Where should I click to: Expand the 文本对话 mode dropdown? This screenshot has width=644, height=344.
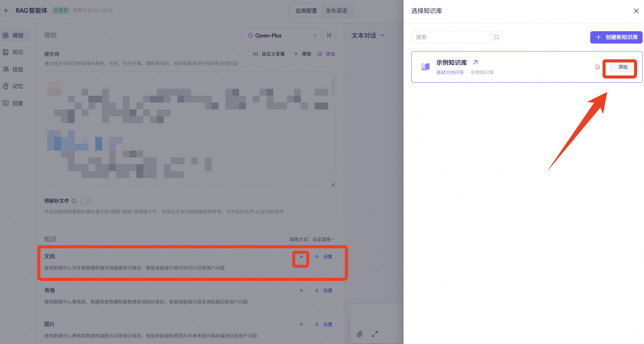tap(368, 35)
